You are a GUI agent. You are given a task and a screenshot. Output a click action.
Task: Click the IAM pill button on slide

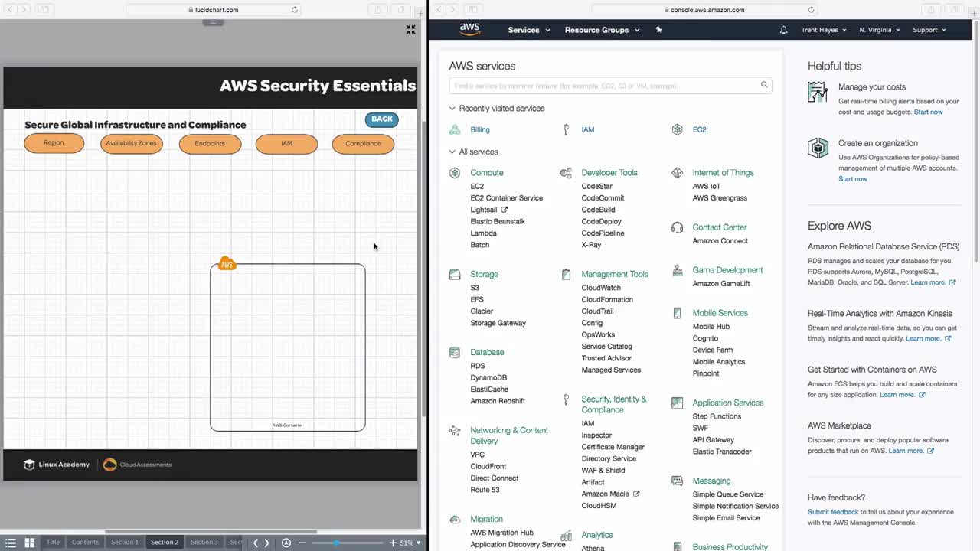coord(286,143)
